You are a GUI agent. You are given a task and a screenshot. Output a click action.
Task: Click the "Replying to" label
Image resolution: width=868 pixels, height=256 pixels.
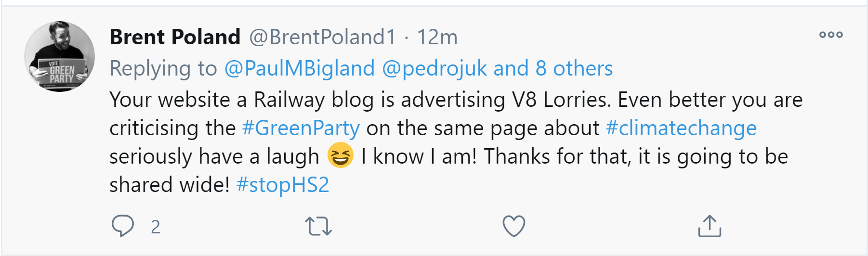tap(163, 68)
